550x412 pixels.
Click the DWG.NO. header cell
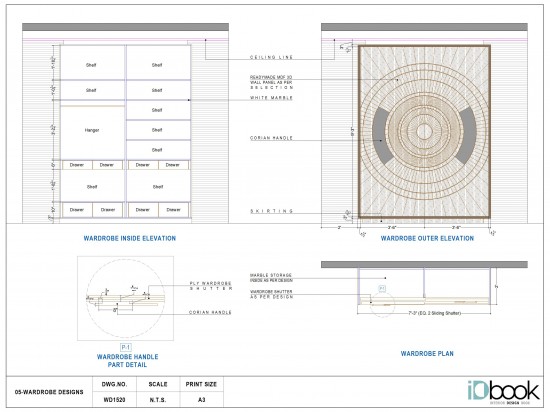pyautogui.click(x=114, y=384)
